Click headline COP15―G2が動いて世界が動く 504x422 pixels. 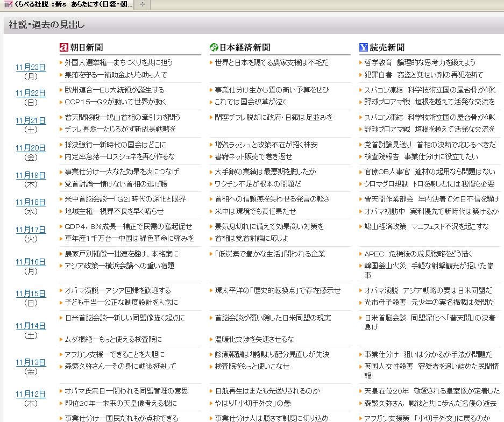[116, 102]
